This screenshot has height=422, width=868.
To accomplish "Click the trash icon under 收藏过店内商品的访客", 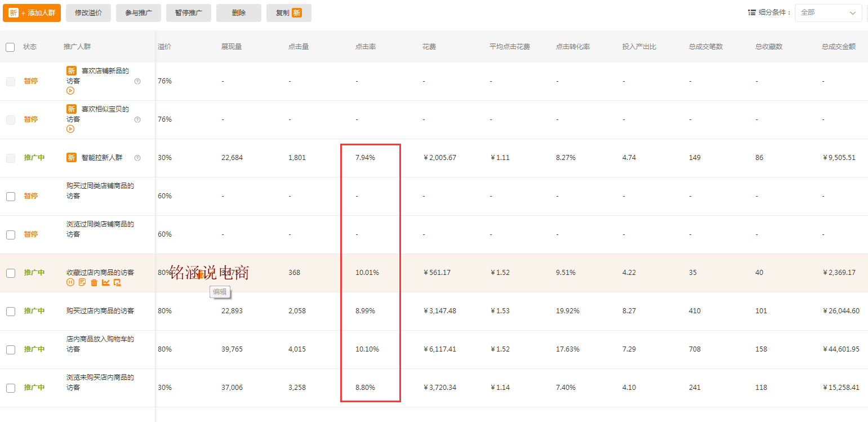I will [x=94, y=282].
